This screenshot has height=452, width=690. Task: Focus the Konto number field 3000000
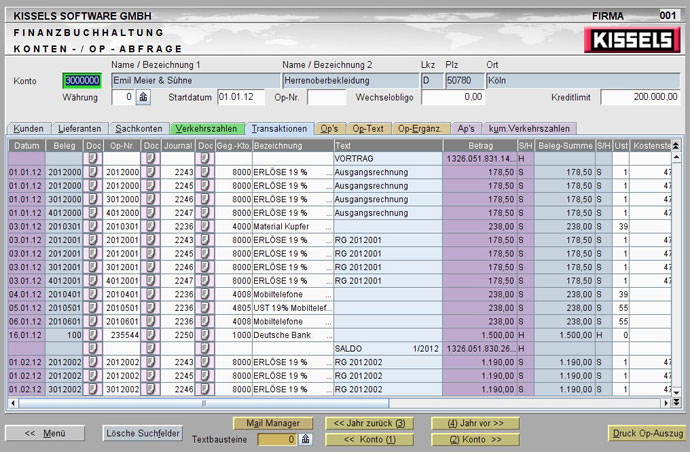click(82, 81)
